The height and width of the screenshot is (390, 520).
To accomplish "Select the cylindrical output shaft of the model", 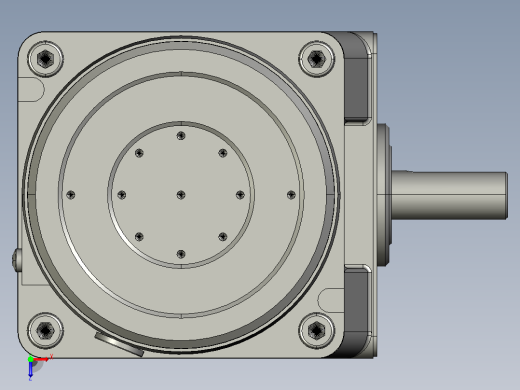I will [x=449, y=196].
